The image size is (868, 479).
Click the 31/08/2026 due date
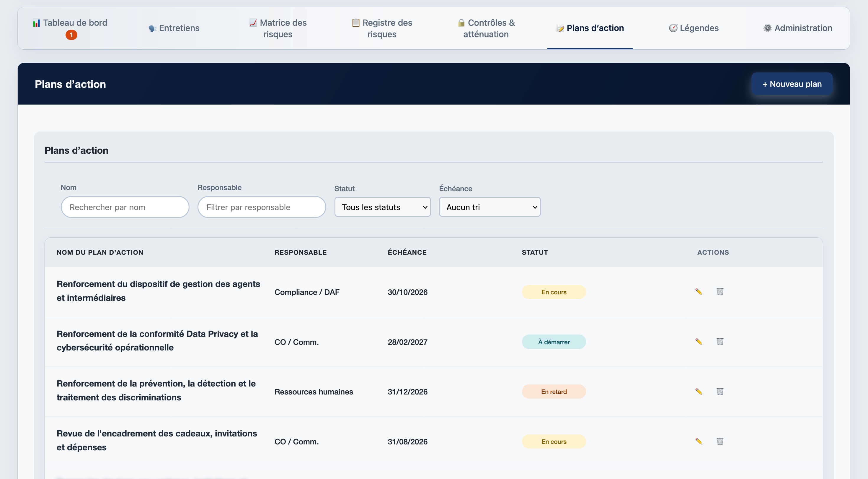coord(408,441)
